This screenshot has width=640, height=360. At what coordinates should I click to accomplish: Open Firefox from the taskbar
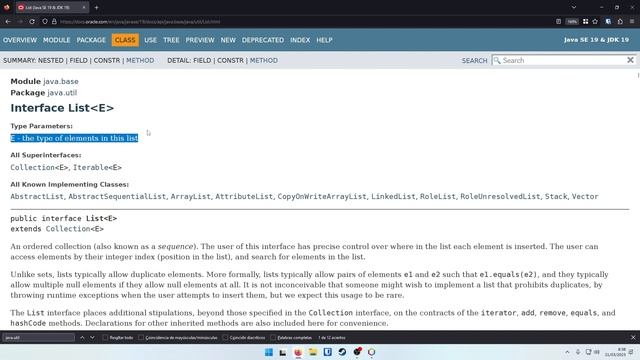[298, 352]
